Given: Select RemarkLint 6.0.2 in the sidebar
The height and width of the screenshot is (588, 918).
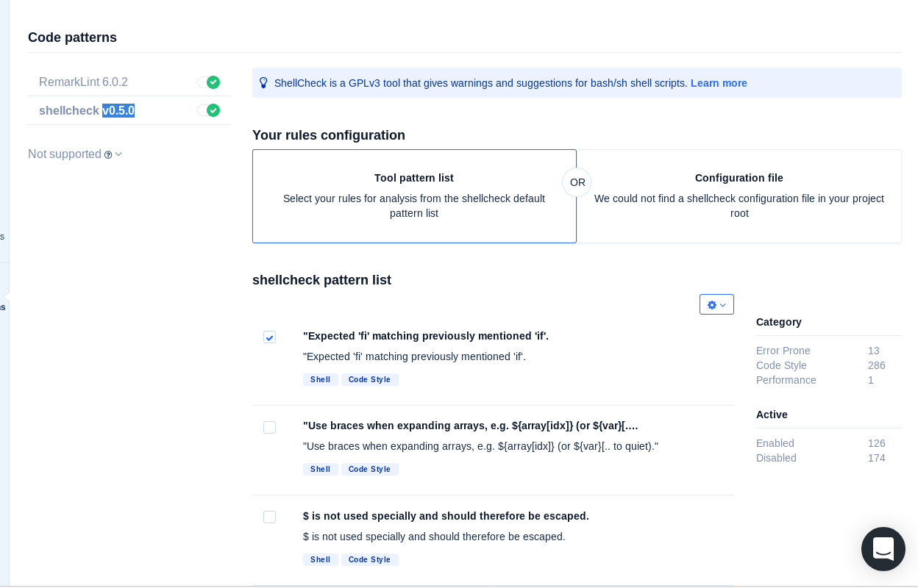Looking at the screenshot, I should 83,82.
